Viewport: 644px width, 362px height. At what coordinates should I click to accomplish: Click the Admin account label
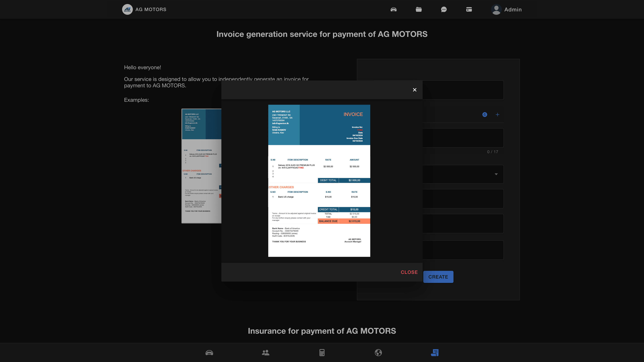pyautogui.click(x=513, y=10)
